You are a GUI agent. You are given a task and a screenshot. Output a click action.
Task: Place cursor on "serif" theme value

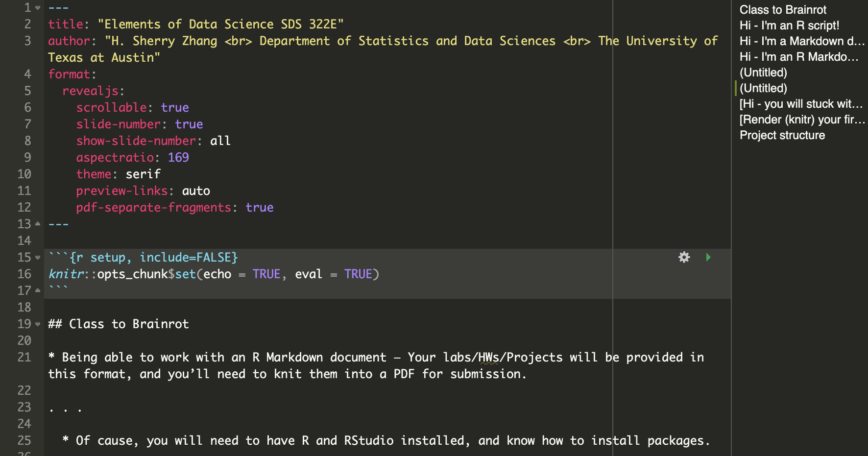tap(143, 174)
